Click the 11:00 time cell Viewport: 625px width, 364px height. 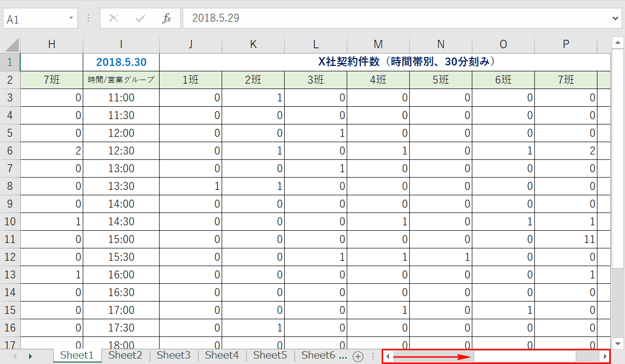click(x=121, y=97)
